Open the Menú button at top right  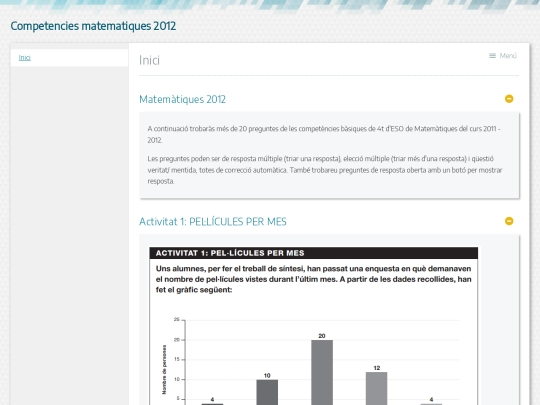coord(503,56)
